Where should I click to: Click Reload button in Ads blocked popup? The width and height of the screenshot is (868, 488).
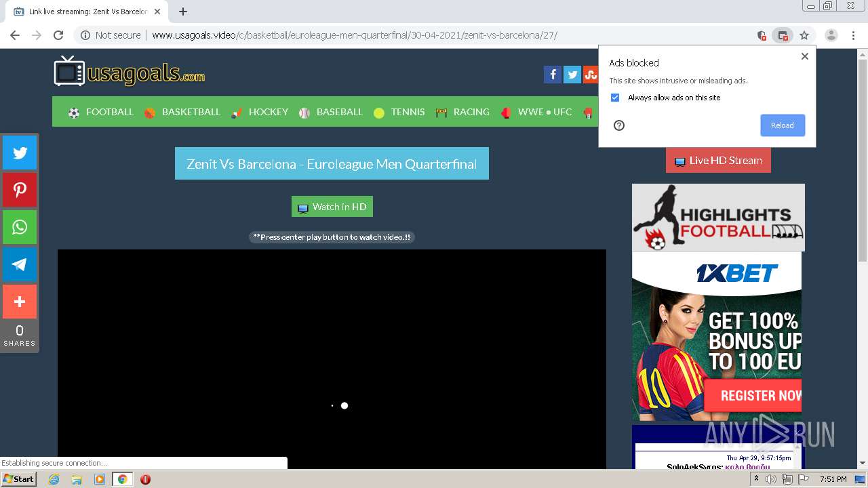783,125
